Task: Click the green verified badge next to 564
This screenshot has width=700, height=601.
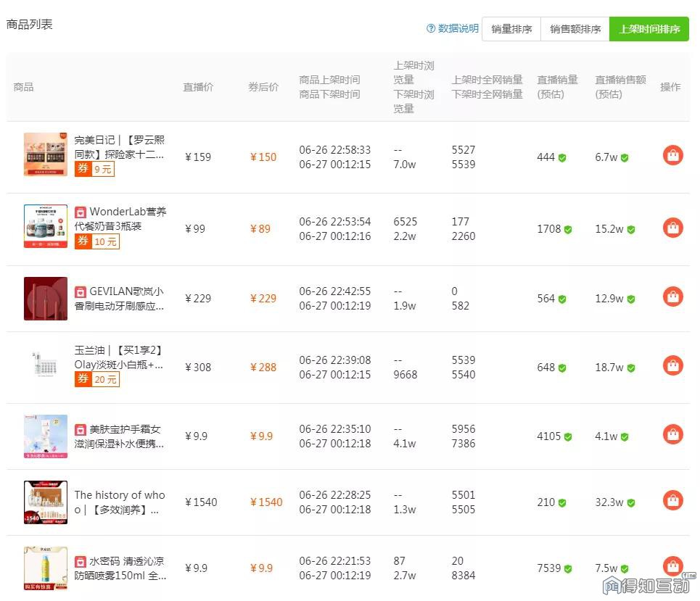Action: [562, 299]
